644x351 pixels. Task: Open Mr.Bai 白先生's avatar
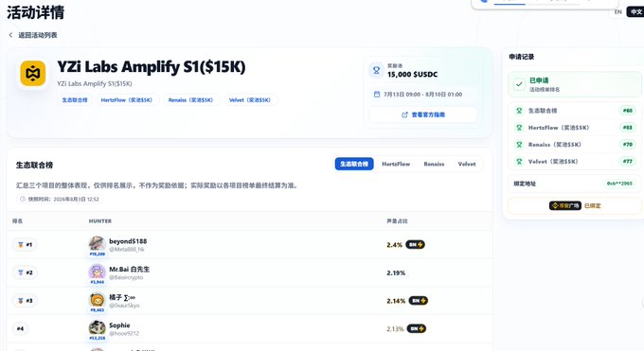(x=97, y=272)
